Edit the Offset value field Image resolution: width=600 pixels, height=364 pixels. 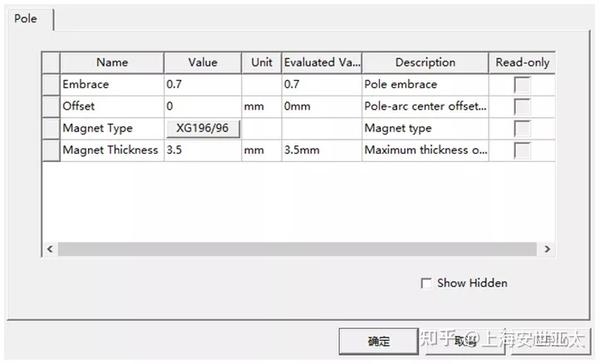[x=203, y=106]
